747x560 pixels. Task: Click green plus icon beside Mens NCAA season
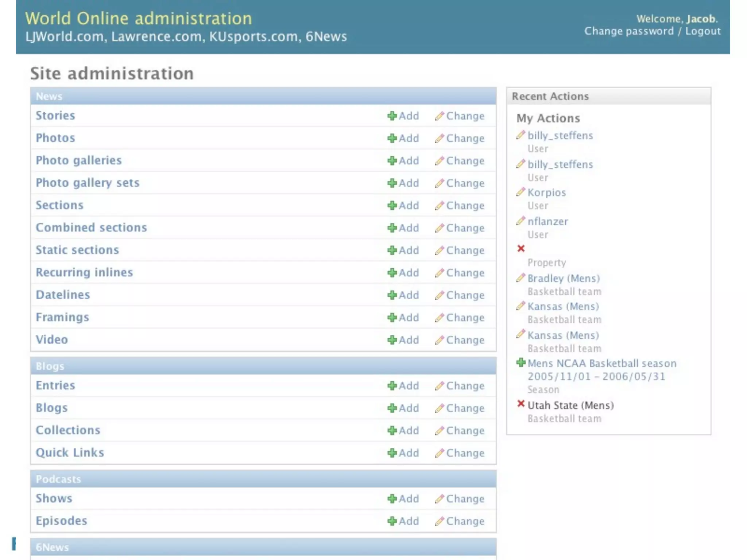tap(521, 363)
